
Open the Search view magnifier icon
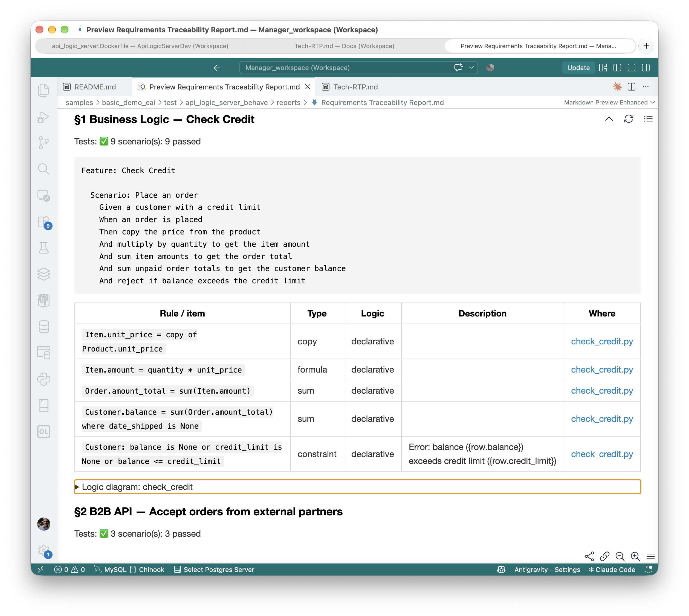[44, 169]
